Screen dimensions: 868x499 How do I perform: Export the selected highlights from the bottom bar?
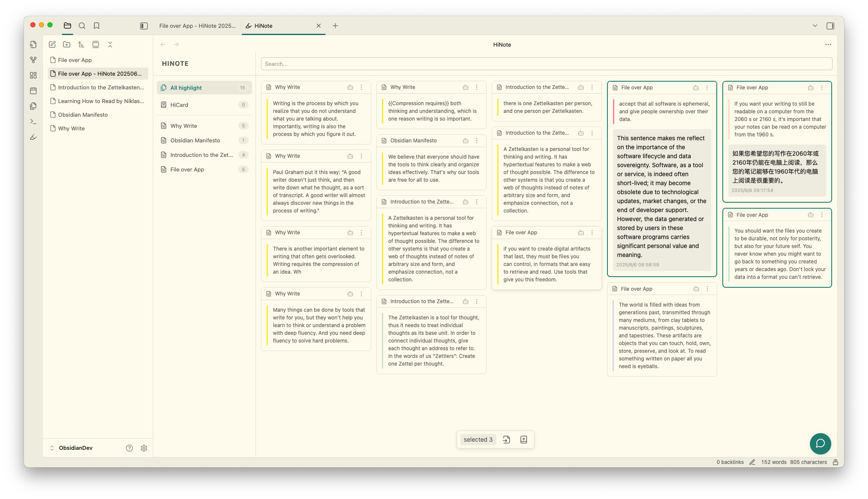point(507,440)
